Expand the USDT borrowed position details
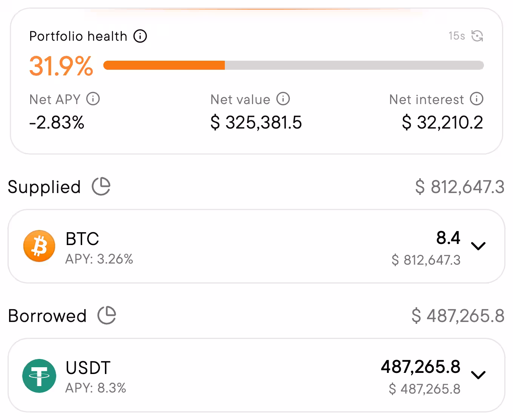Image resolution: width=513 pixels, height=420 pixels. point(478,375)
